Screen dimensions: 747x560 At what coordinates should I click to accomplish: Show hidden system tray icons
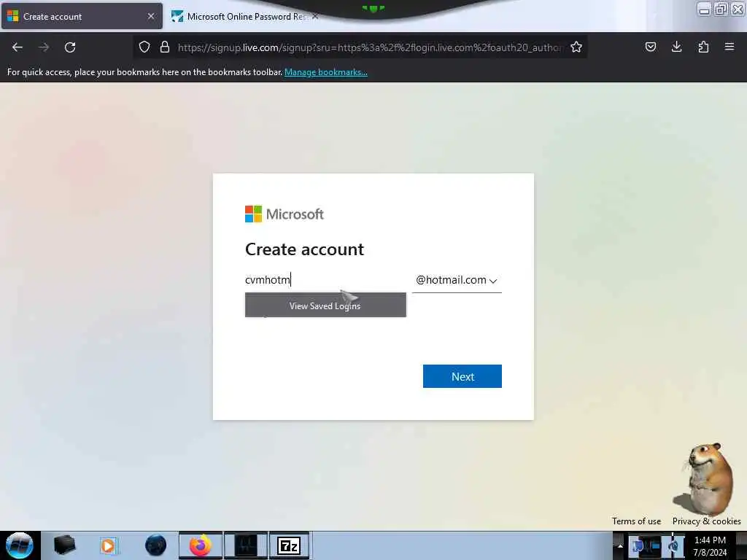point(620,545)
